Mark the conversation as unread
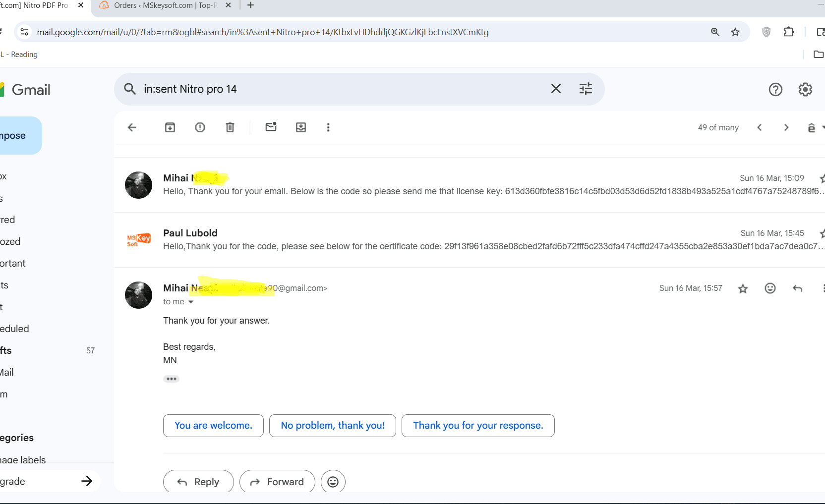825x504 pixels. (271, 127)
